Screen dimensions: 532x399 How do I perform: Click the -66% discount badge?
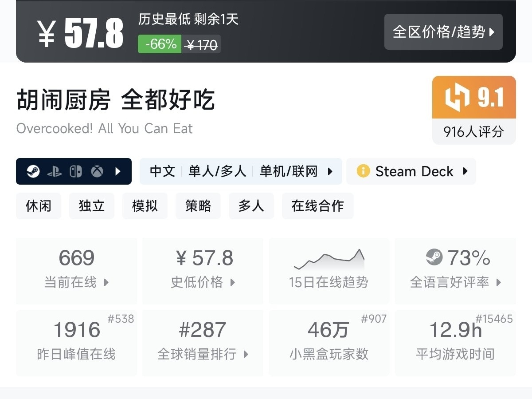pos(160,44)
